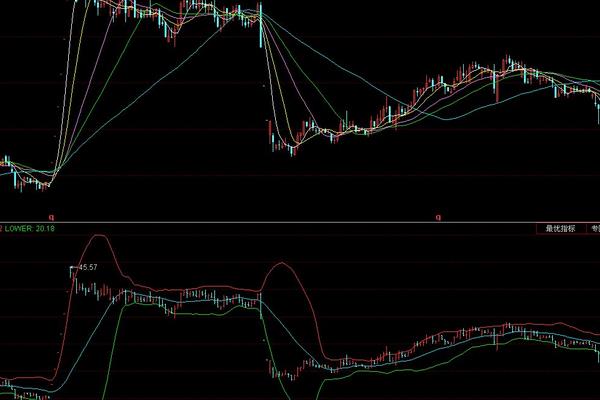
Task: Select the green lower band in the indicator panel
Action: 200,313
